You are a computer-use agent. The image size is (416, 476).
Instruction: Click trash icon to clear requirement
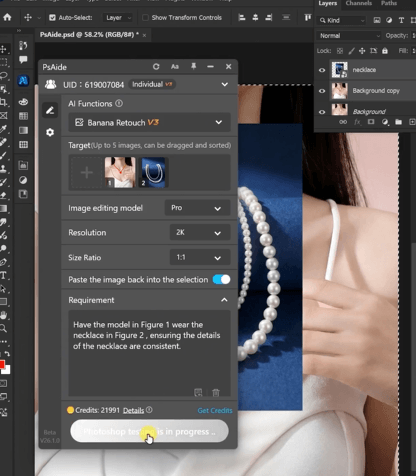tap(216, 393)
